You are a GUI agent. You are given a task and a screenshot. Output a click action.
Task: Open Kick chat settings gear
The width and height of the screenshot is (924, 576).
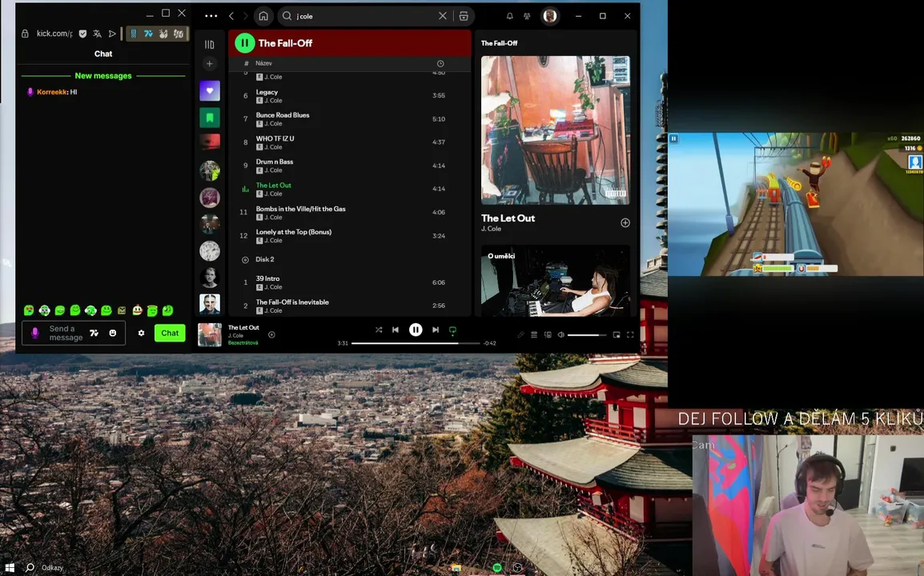pyautogui.click(x=141, y=333)
